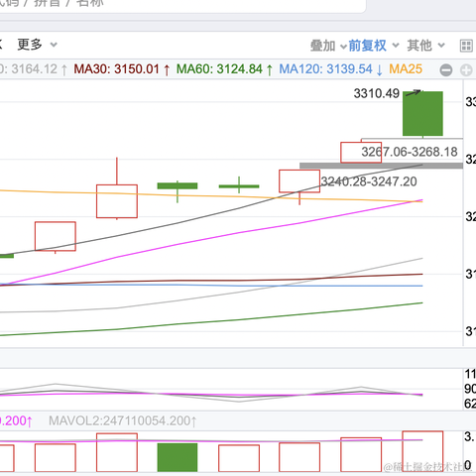Open the 其他 options dropdown
Image resolution: width=476 pixels, height=476 pixels.
click(425, 46)
